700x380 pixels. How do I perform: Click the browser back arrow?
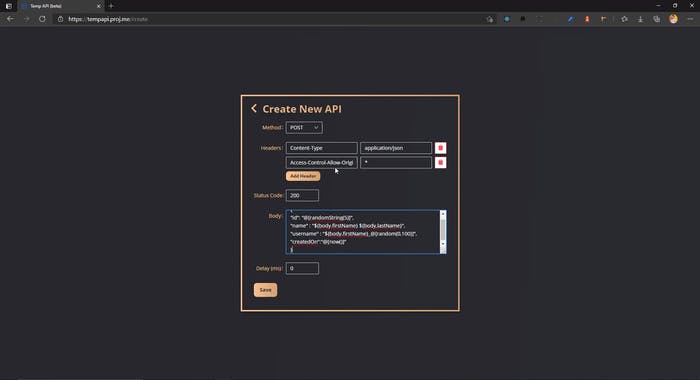[x=10, y=19]
